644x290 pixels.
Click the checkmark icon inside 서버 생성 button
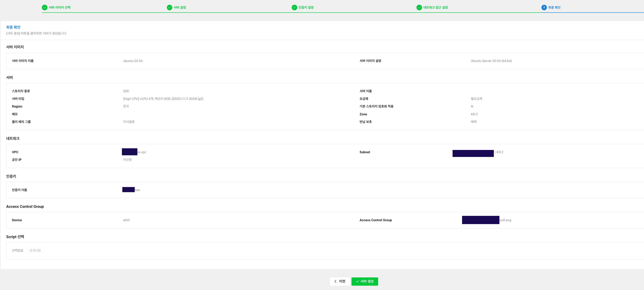point(357,281)
